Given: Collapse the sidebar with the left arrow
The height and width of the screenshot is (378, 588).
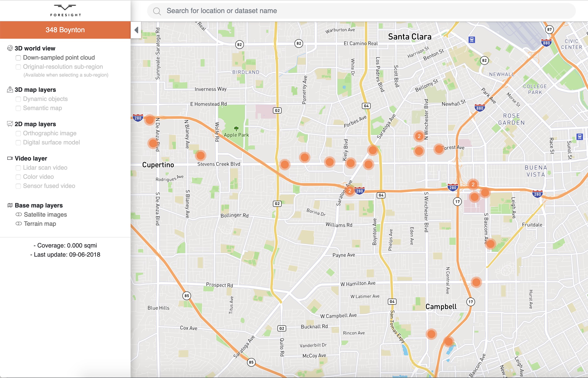Looking at the screenshot, I should 136,30.
